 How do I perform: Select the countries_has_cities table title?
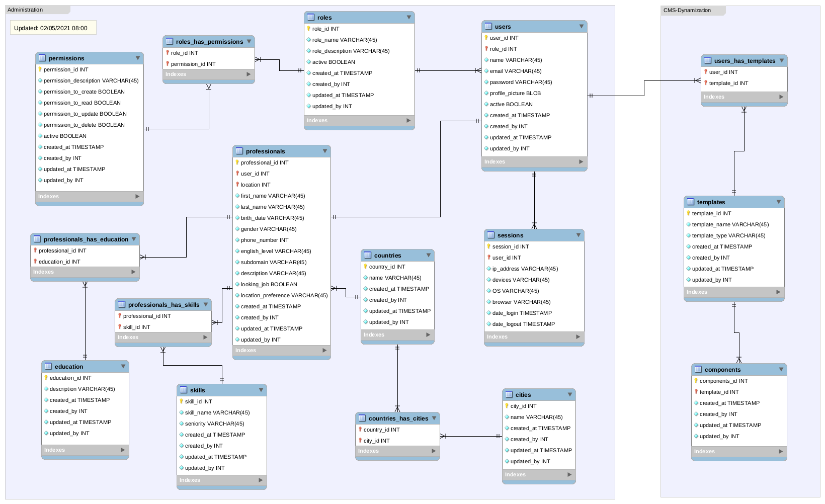point(398,418)
